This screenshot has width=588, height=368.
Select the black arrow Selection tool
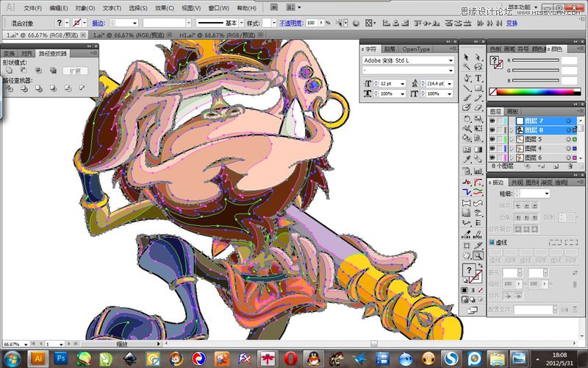click(x=466, y=57)
